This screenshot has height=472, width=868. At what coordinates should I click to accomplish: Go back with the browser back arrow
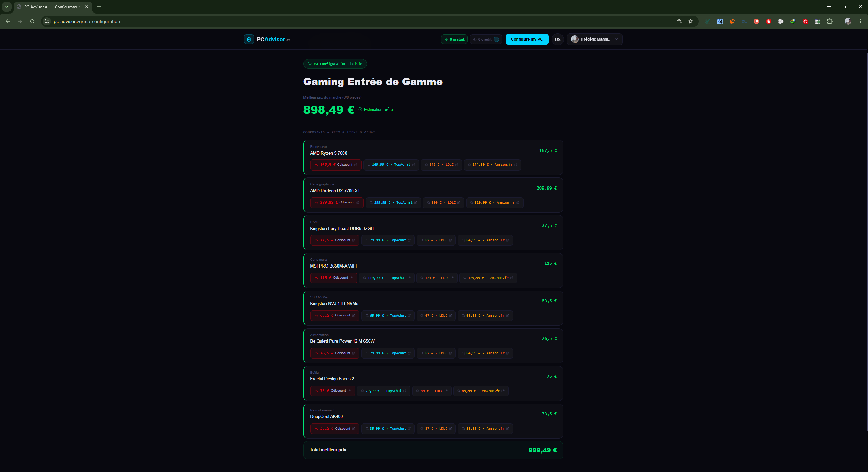pyautogui.click(x=8, y=21)
